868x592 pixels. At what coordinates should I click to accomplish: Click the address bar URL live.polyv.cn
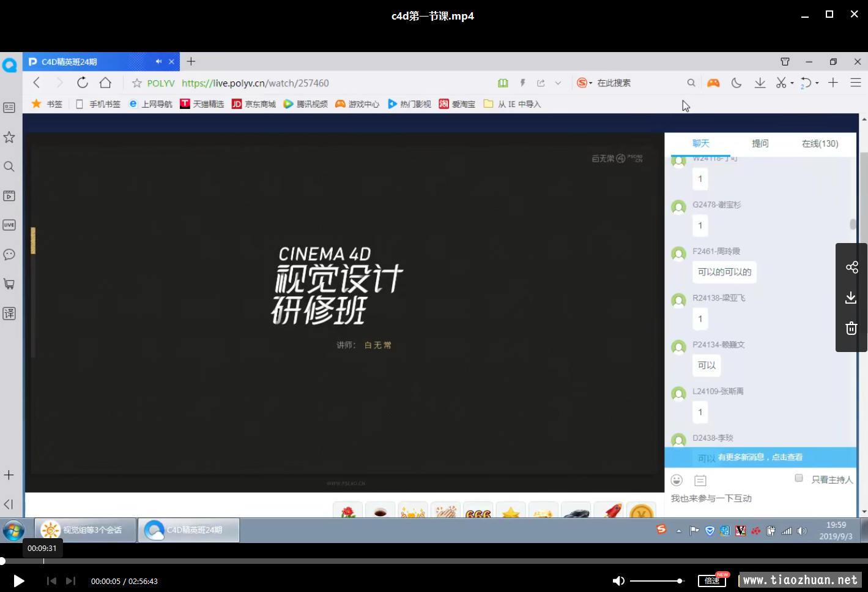(x=255, y=83)
